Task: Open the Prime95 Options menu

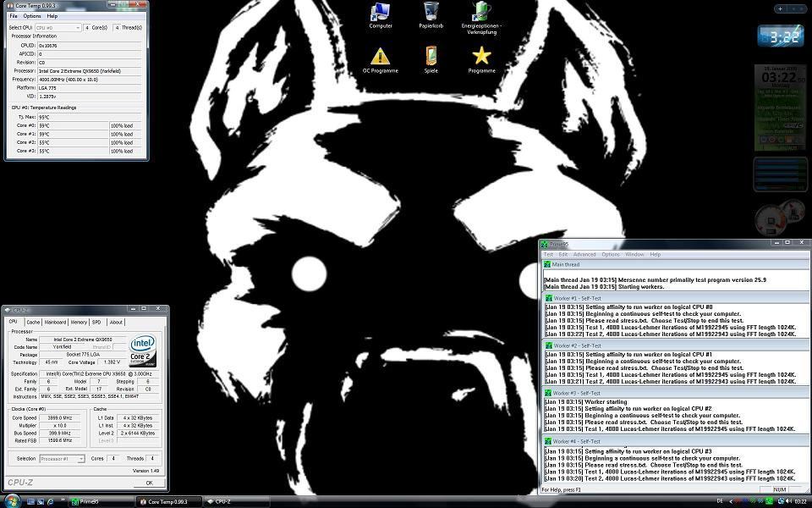Action: click(x=611, y=255)
